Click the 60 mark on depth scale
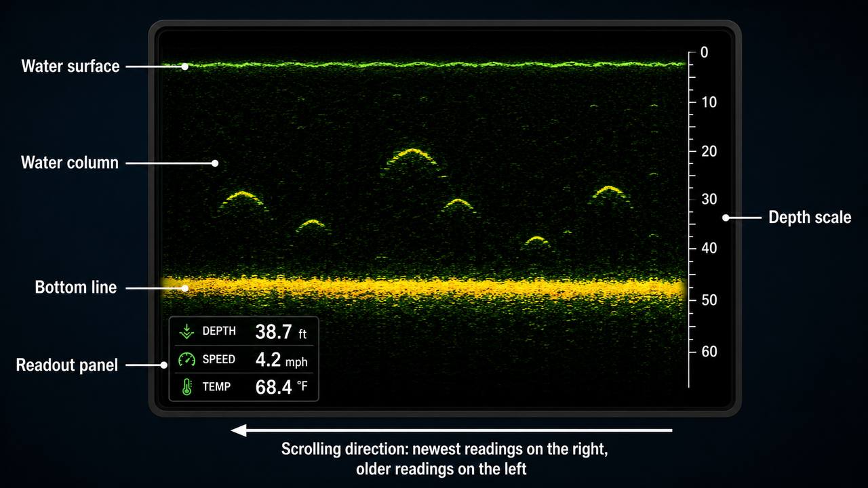 point(708,351)
